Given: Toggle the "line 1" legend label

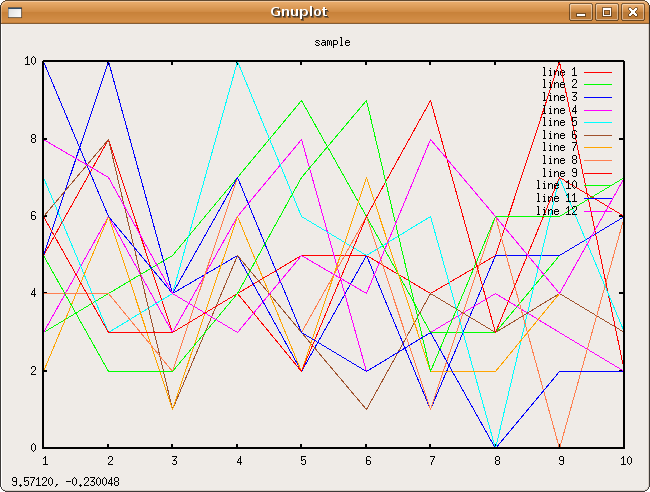Looking at the screenshot, I should click(x=559, y=72).
